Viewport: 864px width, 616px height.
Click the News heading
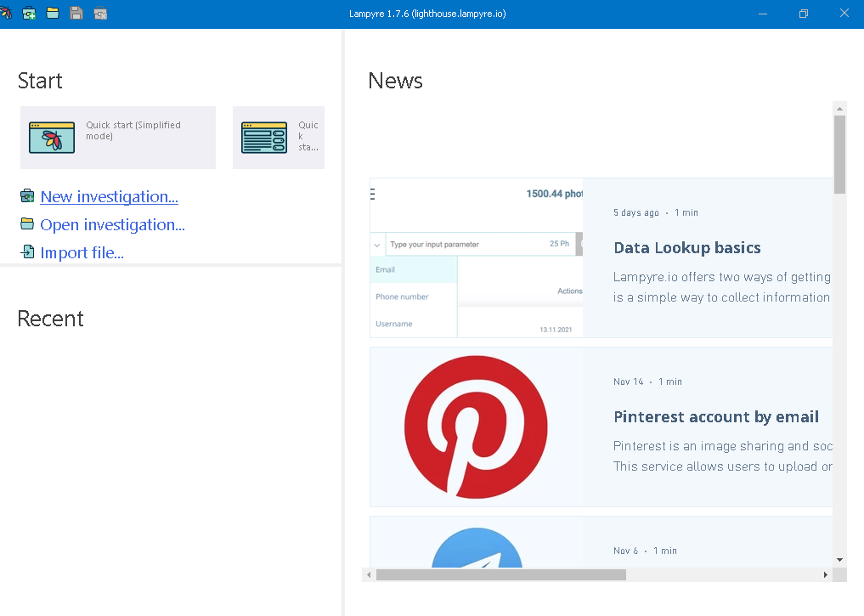395,81
